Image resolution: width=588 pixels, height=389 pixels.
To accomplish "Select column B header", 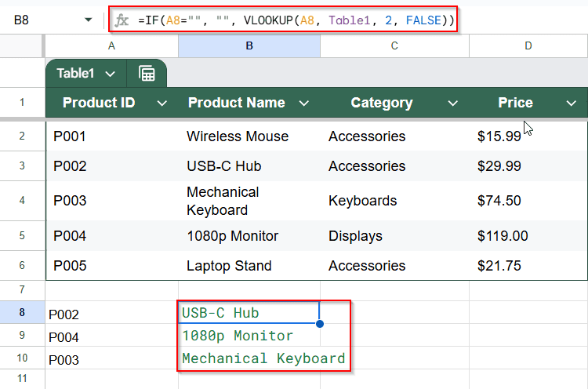I will (x=249, y=45).
